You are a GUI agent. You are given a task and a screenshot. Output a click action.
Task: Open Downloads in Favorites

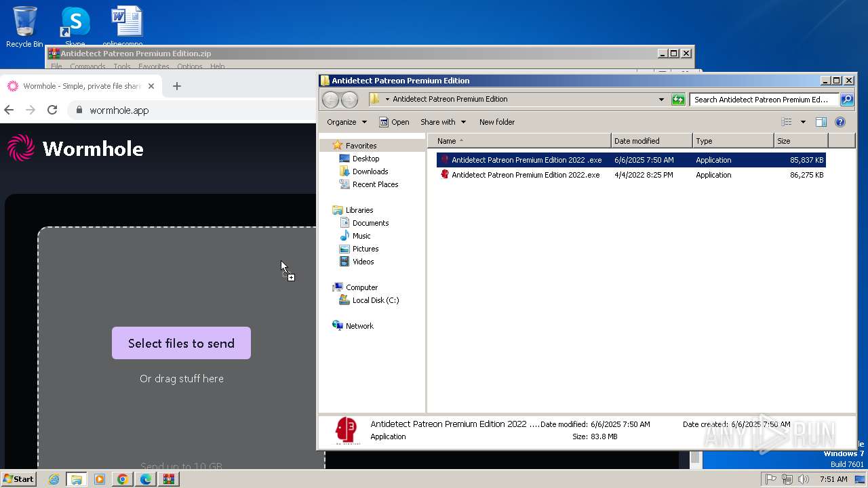tap(370, 171)
